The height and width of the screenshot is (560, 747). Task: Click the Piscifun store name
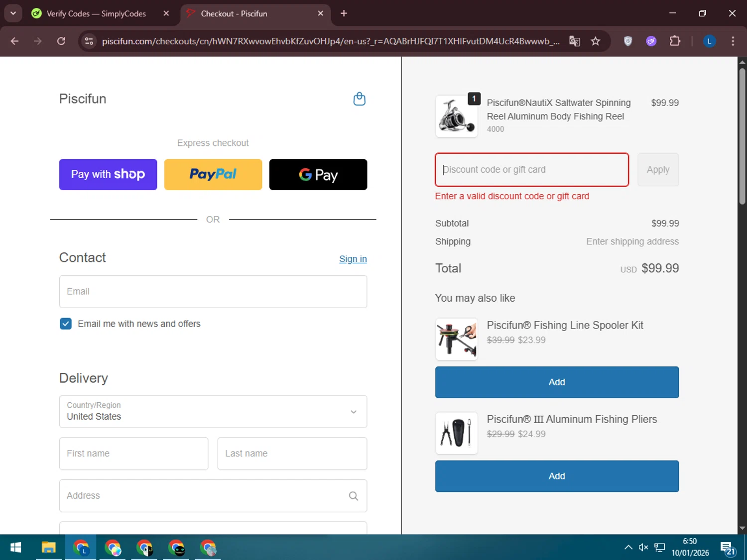83,99
